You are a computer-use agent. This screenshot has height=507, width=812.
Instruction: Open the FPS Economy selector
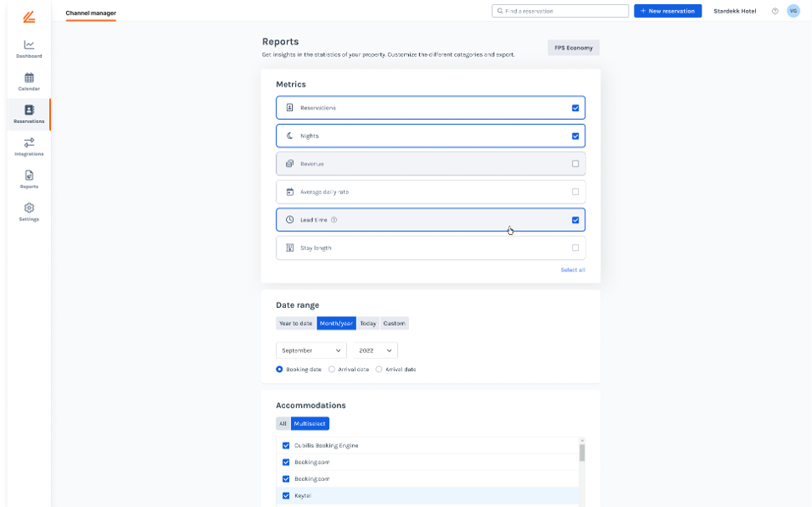click(x=574, y=47)
